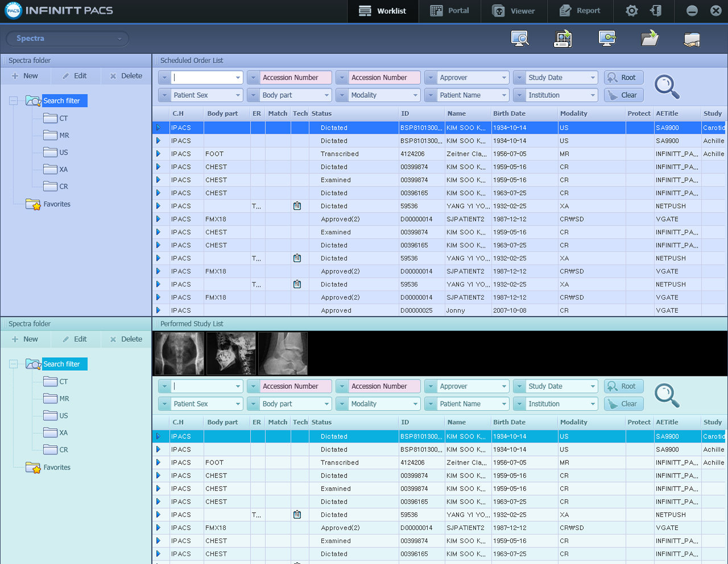The width and height of the screenshot is (728, 564).
Task: Click the logout door icon
Action: [x=656, y=11]
